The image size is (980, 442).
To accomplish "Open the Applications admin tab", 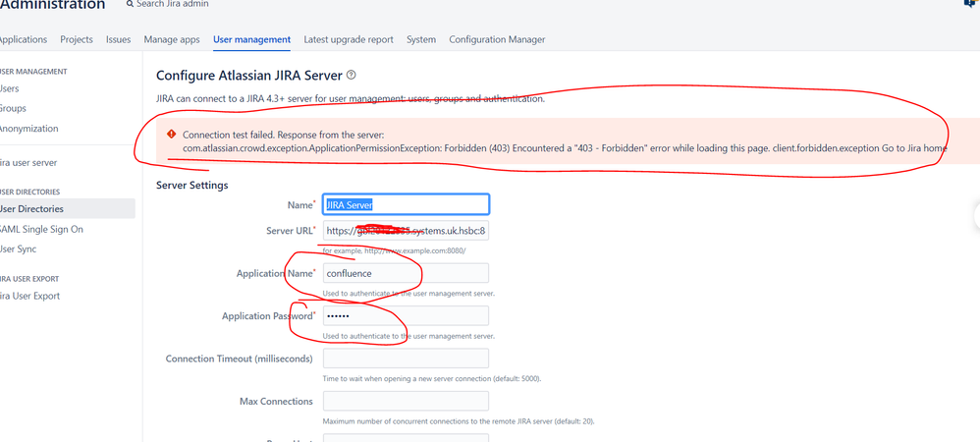I will tap(23, 39).
